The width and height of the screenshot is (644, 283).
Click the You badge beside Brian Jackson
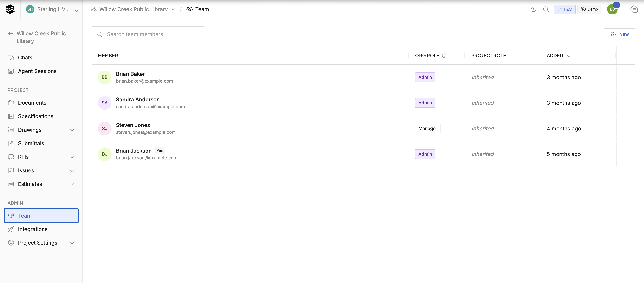[x=160, y=151]
